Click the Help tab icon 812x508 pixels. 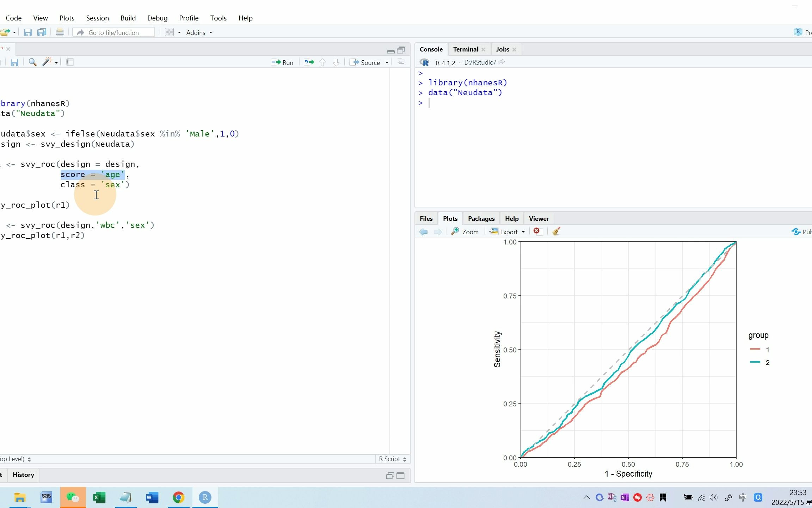coord(510,218)
